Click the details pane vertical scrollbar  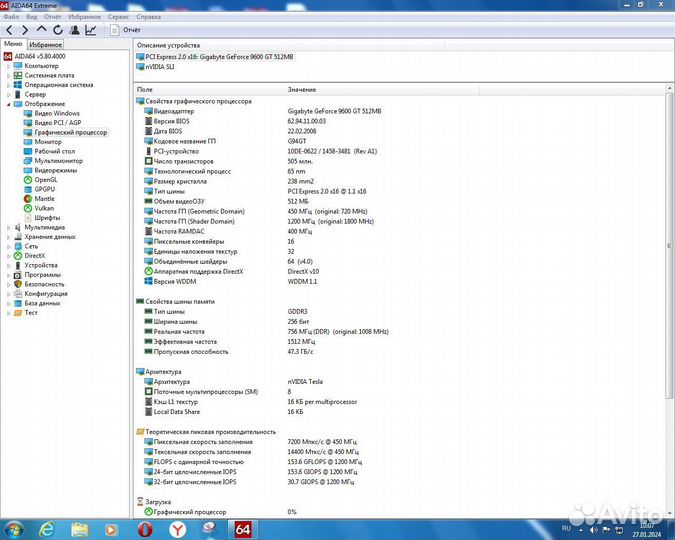coord(669,245)
